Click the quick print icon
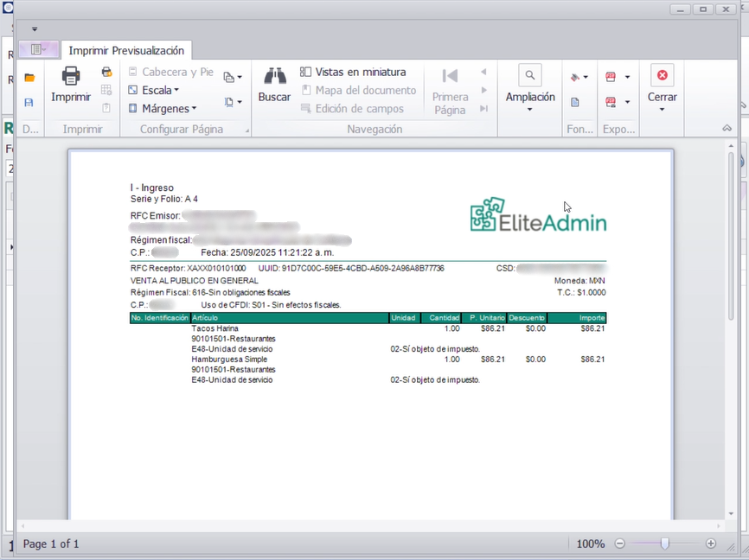Screen dimensions: 749x560 pos(106,73)
